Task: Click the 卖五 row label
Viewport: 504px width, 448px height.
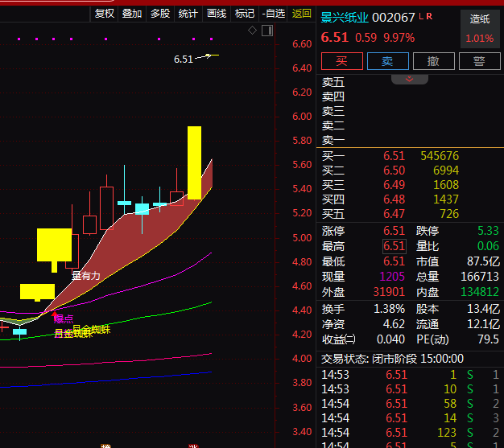Action: 333,83
